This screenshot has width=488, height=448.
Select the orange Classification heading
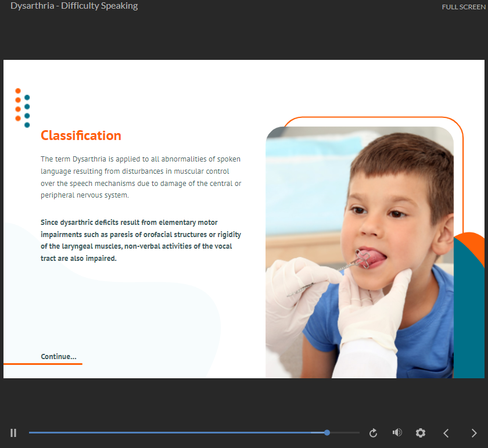click(81, 136)
